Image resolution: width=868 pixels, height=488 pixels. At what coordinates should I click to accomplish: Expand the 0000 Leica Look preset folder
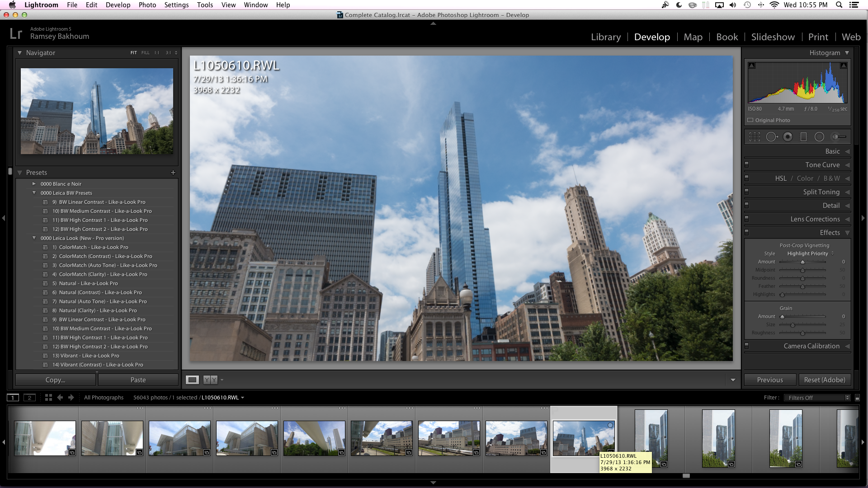33,238
